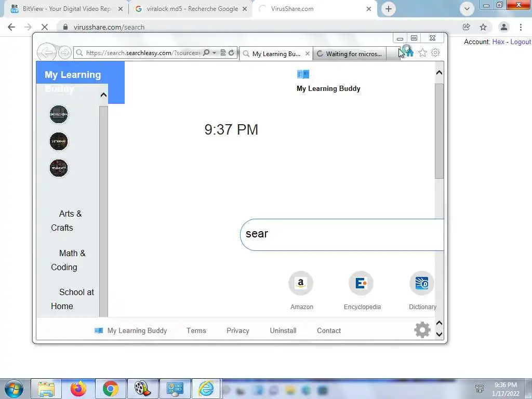
Task: Close the My Learning Bu... IE tab
Action: 308,54
